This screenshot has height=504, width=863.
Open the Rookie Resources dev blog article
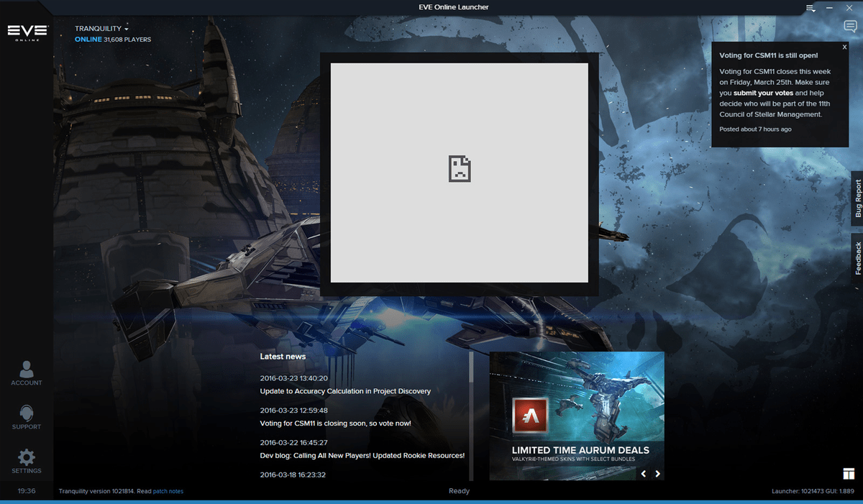tap(362, 456)
